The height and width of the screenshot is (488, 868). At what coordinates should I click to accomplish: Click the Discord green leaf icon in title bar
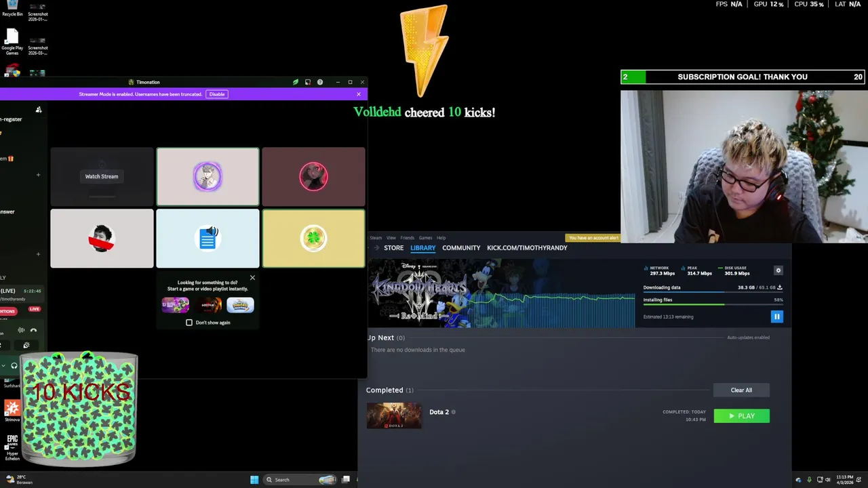pos(295,82)
